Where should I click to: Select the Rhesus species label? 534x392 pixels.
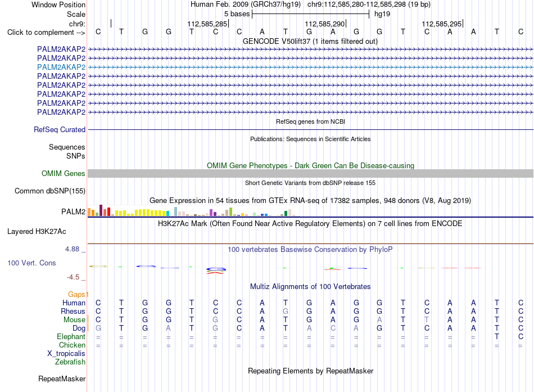73,311
